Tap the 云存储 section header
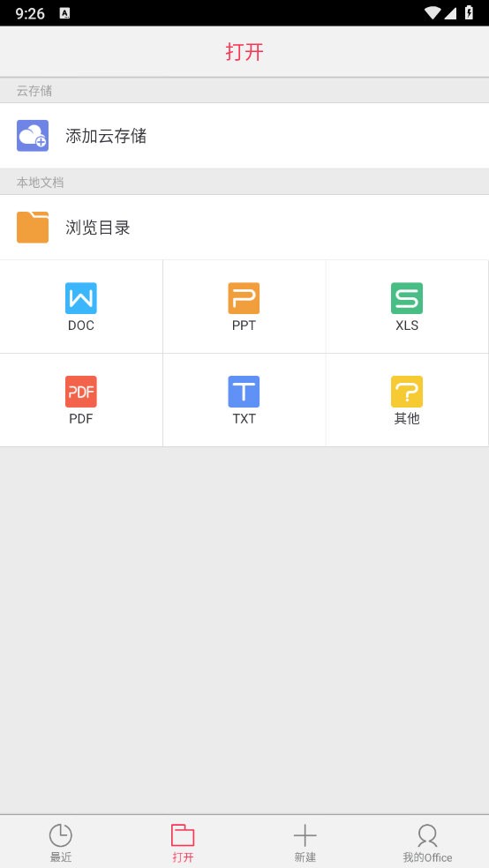This screenshot has height=868, width=489. coord(34,91)
